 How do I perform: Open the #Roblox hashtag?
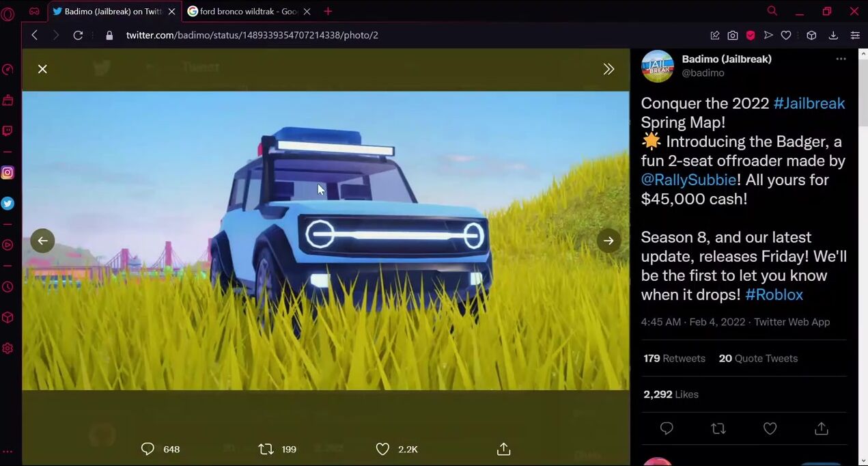pyautogui.click(x=774, y=294)
